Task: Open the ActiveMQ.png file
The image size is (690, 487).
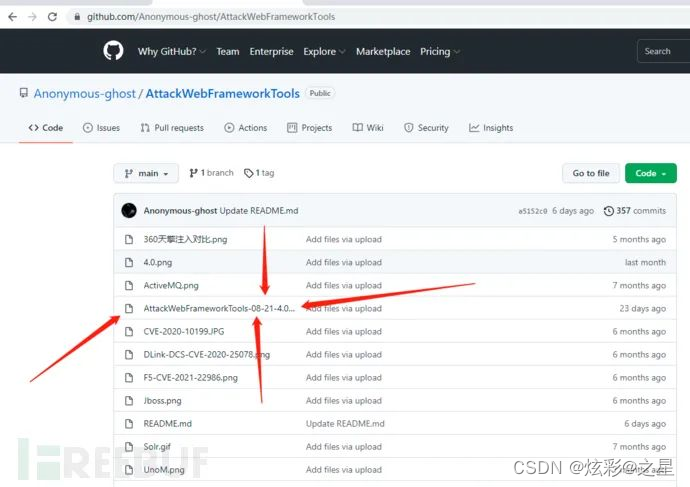Action: 171,286
